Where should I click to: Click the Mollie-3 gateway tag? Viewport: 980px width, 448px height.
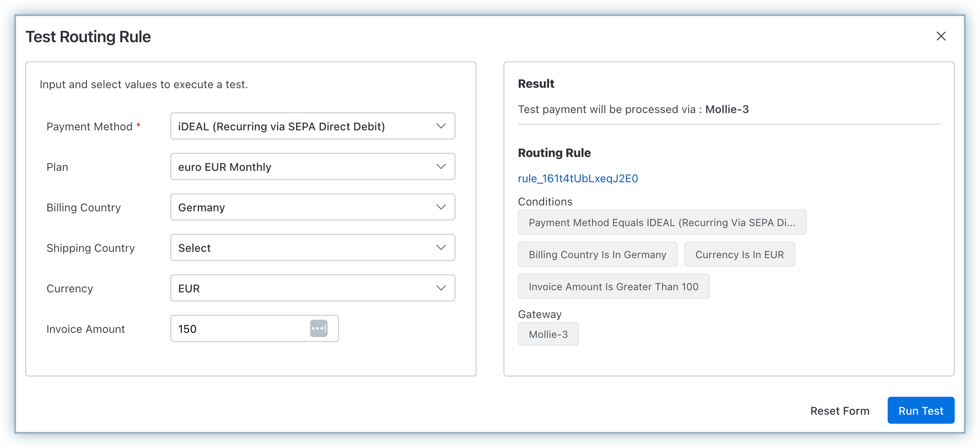point(548,334)
